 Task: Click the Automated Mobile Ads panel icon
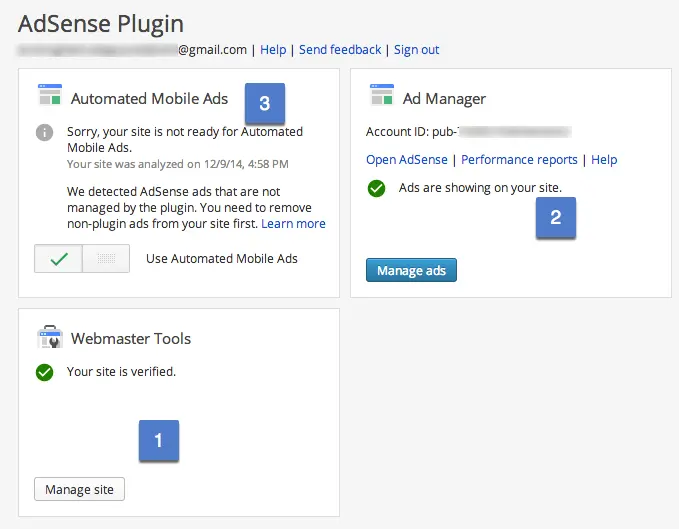pyautogui.click(x=50, y=95)
